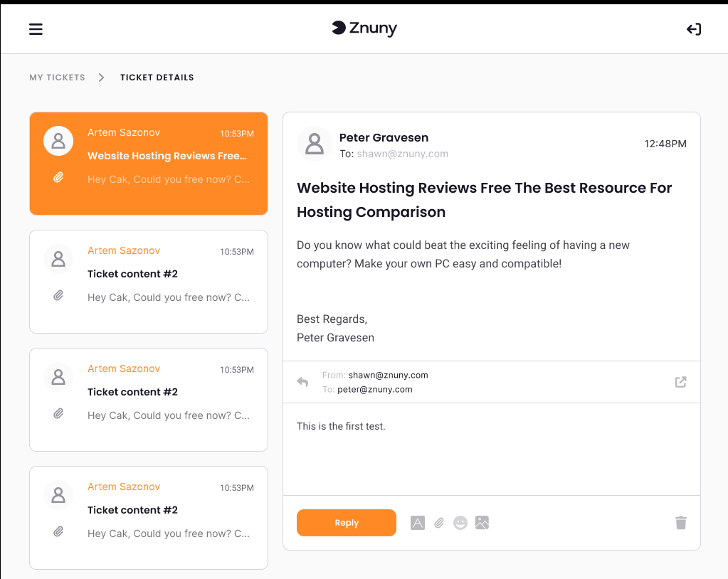The height and width of the screenshot is (579, 728).
Task: Open the reply in external window icon
Action: click(x=680, y=382)
